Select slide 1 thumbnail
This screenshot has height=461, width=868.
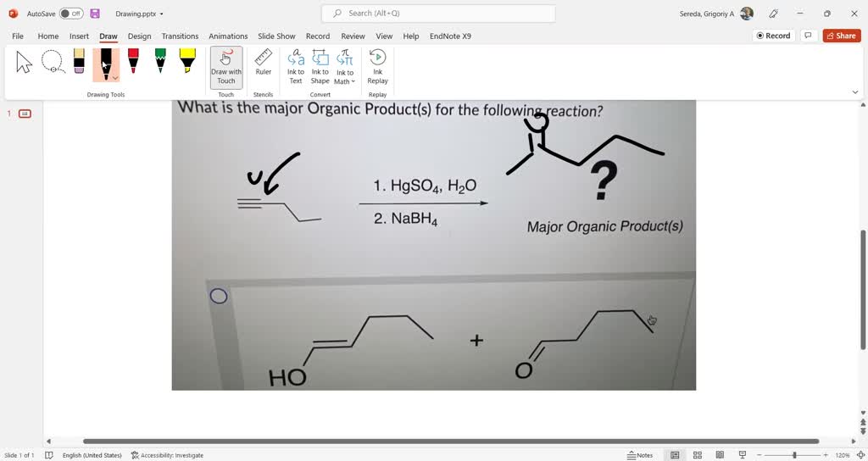(25, 114)
